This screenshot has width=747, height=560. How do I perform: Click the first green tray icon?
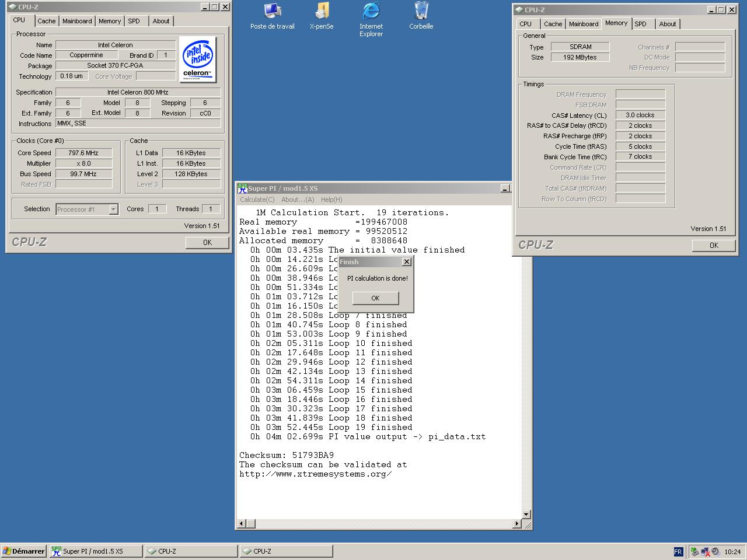click(694, 551)
